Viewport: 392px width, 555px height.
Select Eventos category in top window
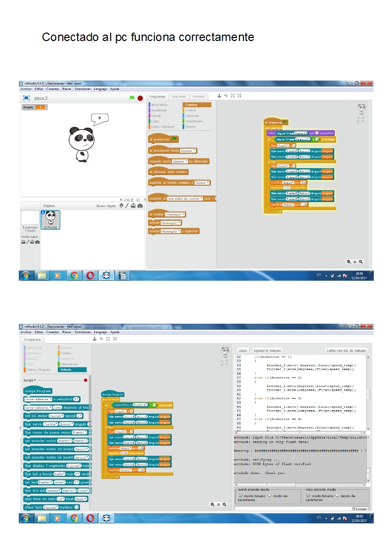pos(197,105)
